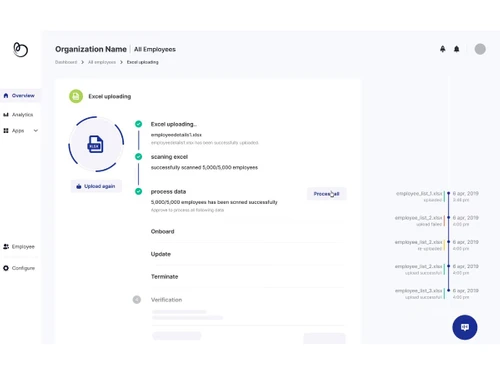Expand the Update row
The width and height of the screenshot is (500, 375).
pos(247,254)
